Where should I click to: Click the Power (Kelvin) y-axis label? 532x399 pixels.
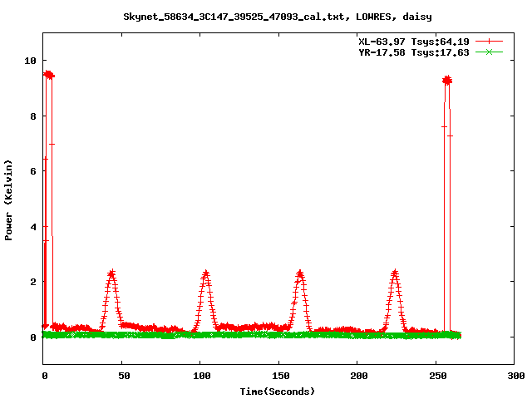pos(8,200)
